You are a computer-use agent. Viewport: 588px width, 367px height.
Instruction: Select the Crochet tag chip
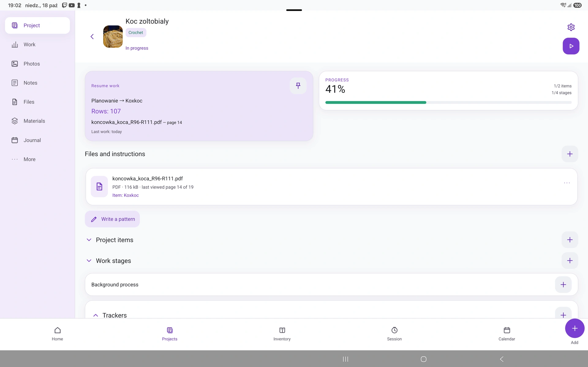pos(136,32)
